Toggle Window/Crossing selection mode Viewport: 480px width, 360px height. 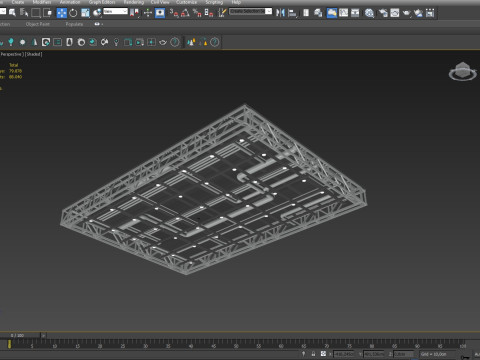coord(48,13)
